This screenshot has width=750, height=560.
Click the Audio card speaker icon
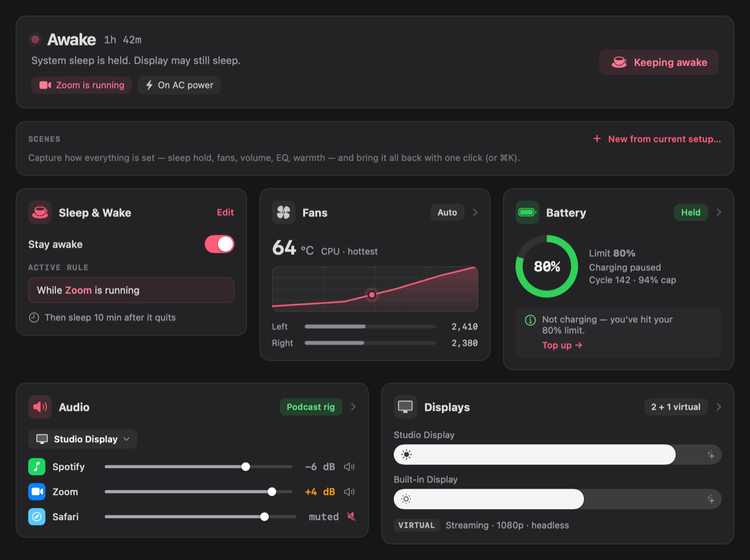click(40, 407)
